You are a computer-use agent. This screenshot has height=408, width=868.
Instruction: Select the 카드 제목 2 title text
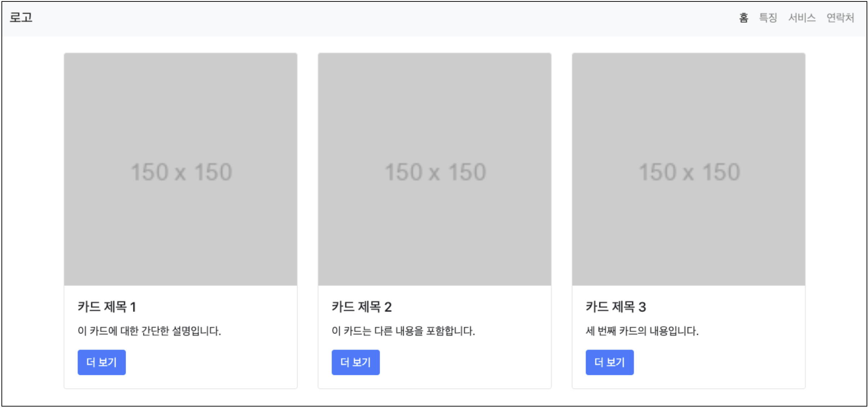pyautogui.click(x=361, y=307)
